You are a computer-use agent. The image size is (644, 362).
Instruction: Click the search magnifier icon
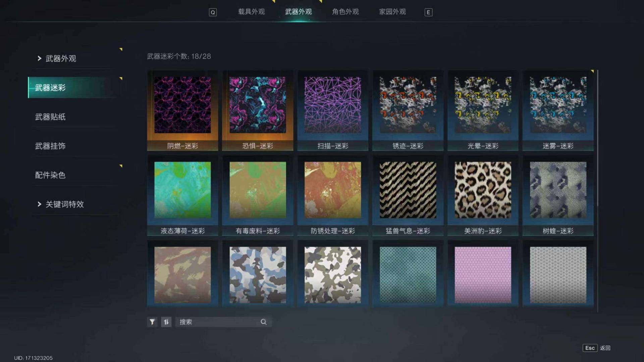pyautogui.click(x=264, y=322)
